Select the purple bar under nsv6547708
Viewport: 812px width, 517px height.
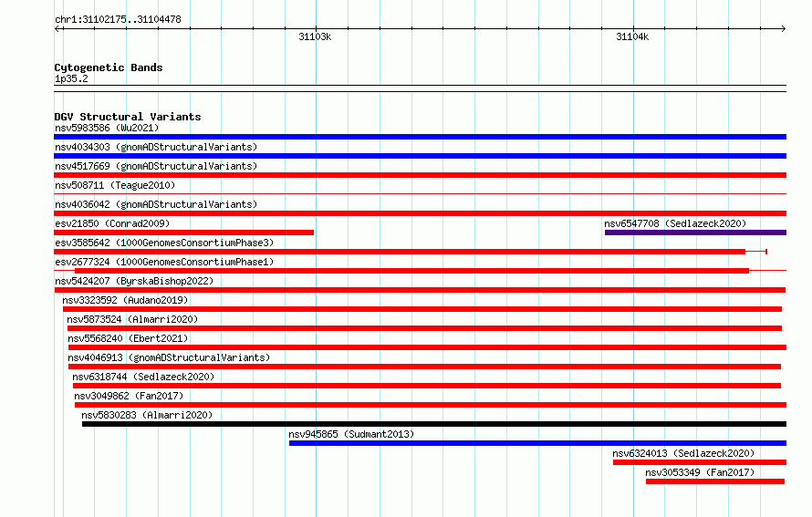click(695, 233)
